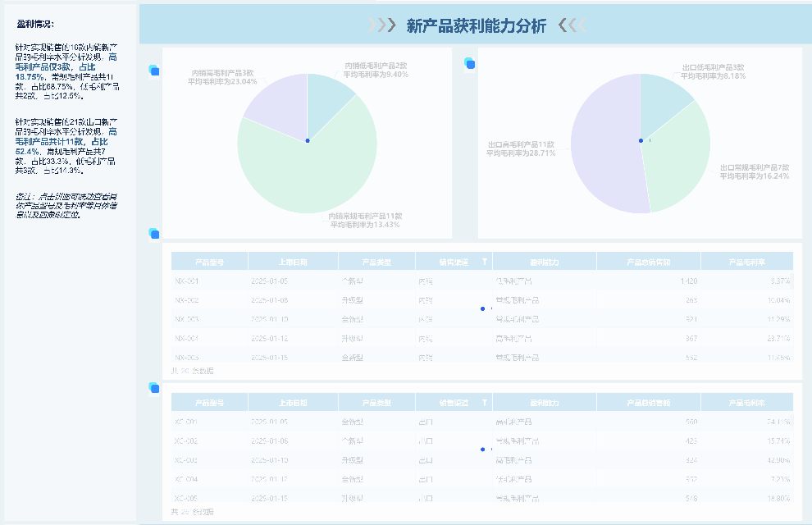Click the right-pointing chevrons left of the dashboard title
Screen dimensions: 812x525
(x=381, y=25)
